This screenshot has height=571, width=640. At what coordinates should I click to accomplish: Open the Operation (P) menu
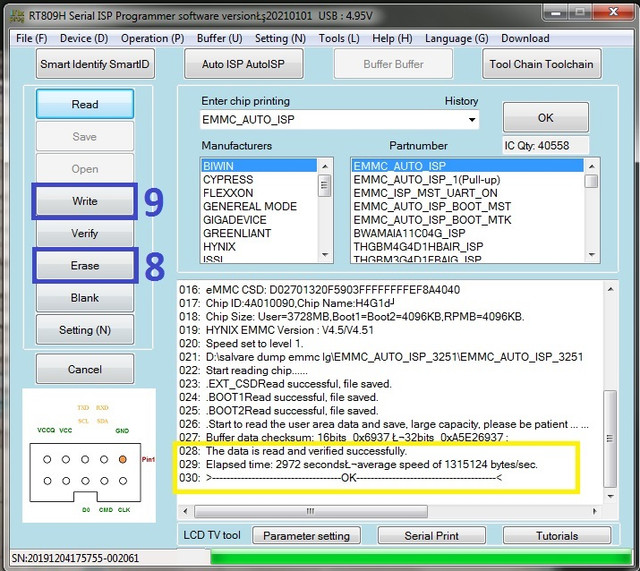click(x=152, y=38)
